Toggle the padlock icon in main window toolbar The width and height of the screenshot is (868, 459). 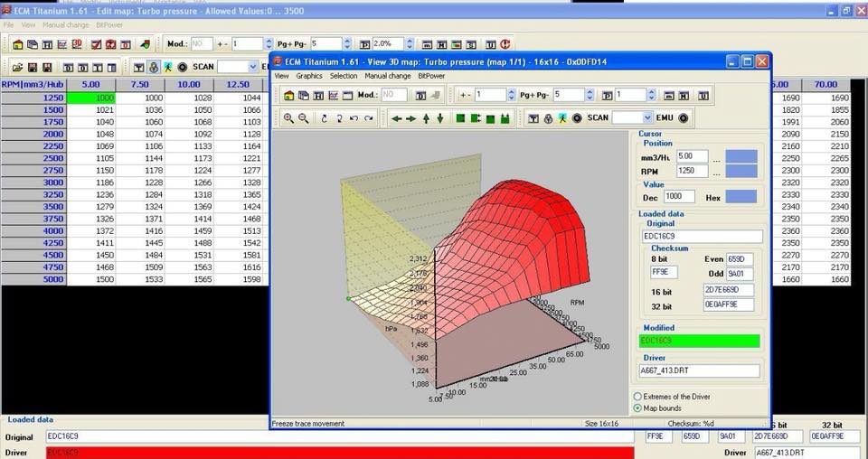pyautogui.click(x=154, y=67)
